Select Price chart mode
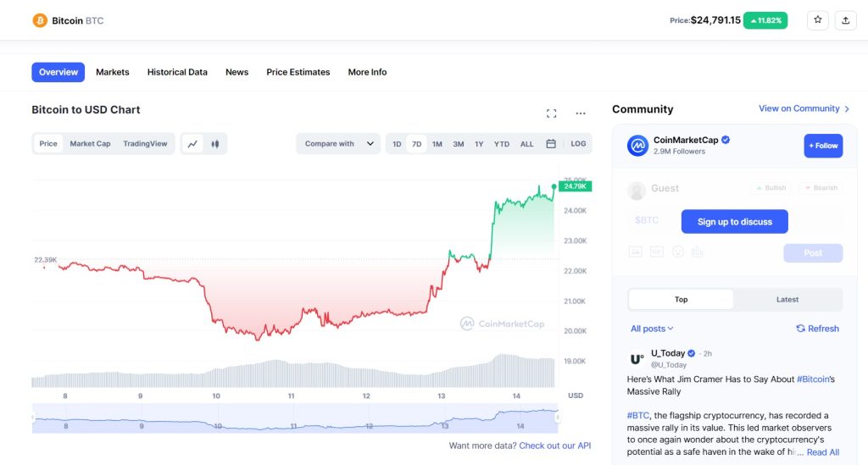This screenshot has height=465, width=868. (48, 144)
